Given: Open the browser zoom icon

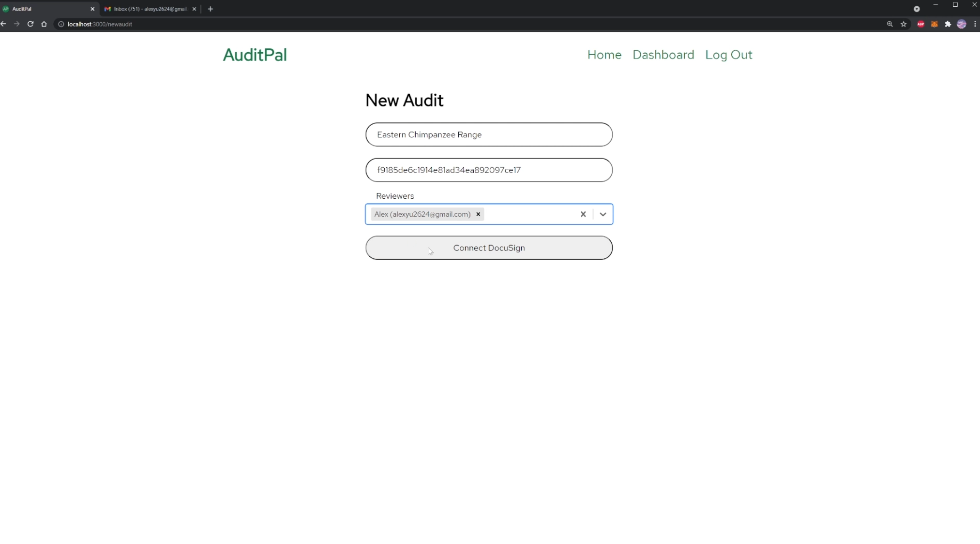Looking at the screenshot, I should pyautogui.click(x=890, y=24).
